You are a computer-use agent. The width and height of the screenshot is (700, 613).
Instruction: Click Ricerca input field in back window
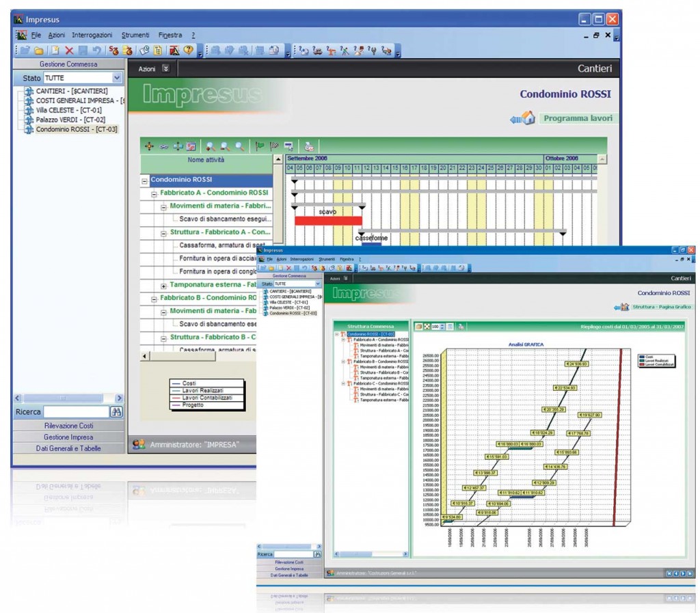click(x=77, y=412)
